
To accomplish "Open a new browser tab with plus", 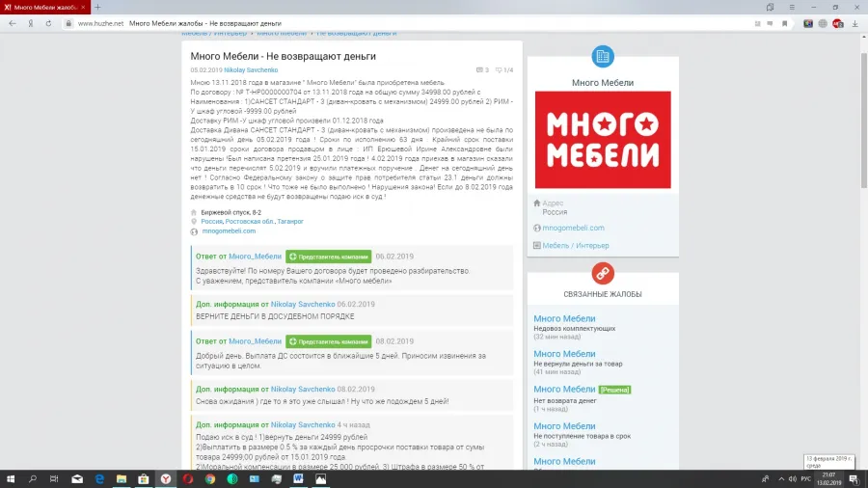I will 97,7.
